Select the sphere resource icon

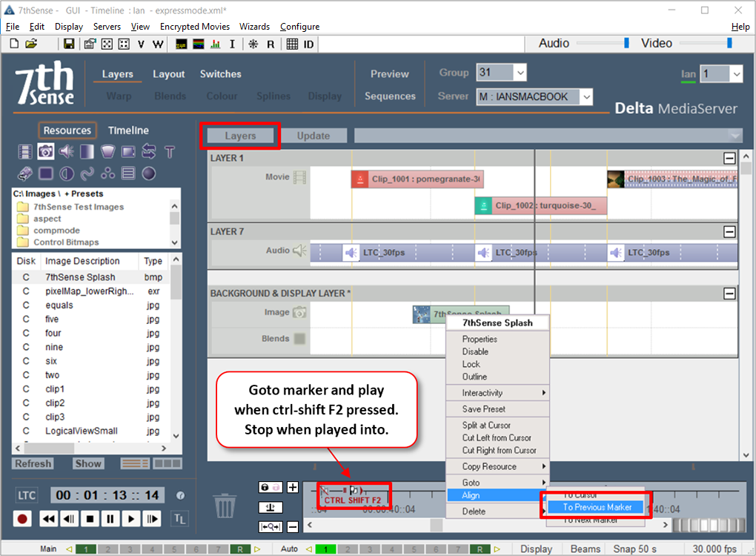coord(149,173)
